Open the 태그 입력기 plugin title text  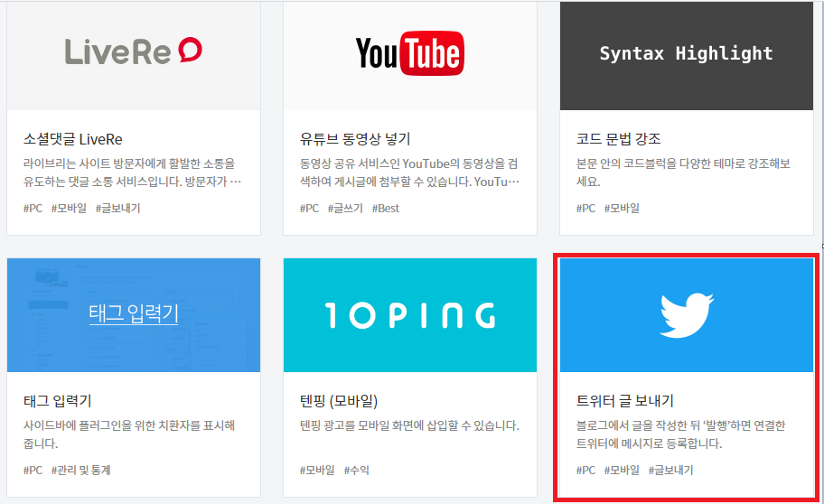click(57, 401)
